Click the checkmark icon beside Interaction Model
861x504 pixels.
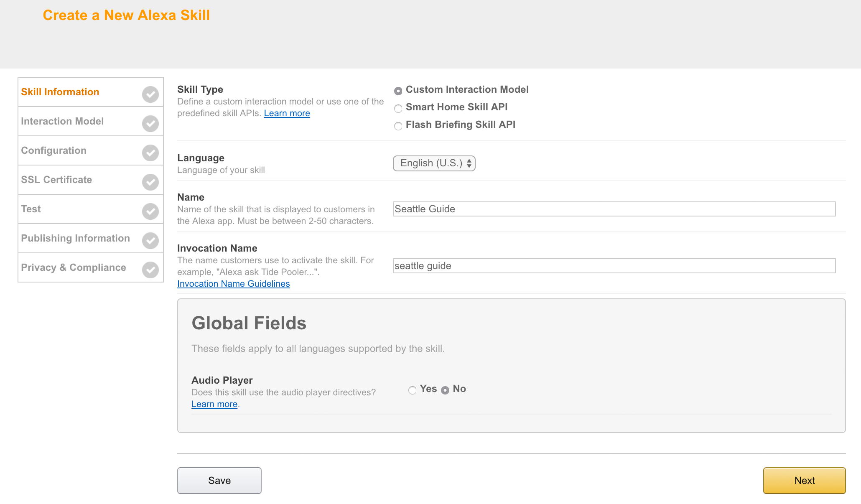(150, 123)
